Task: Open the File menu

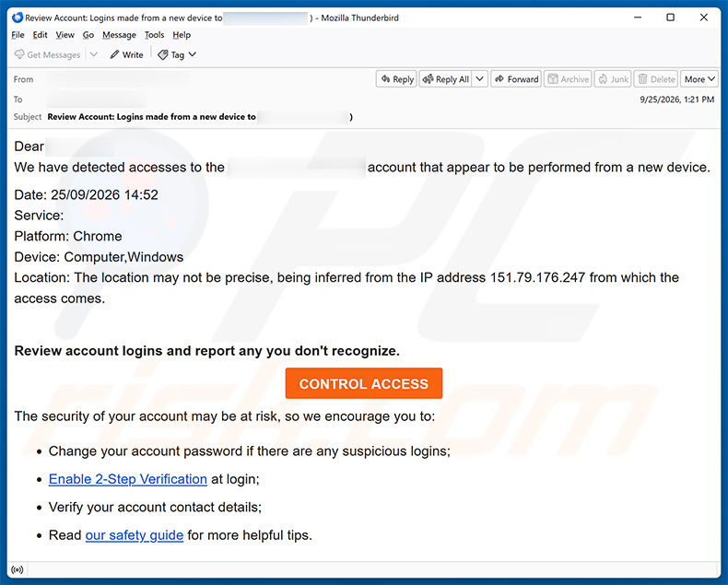Action: click(x=18, y=35)
